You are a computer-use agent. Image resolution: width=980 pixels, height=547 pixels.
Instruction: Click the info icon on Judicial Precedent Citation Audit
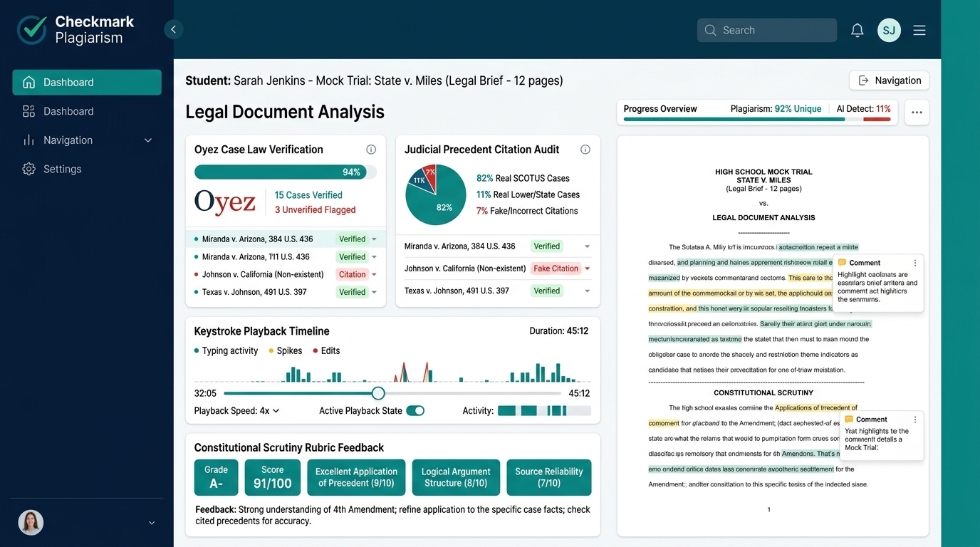[x=585, y=150]
